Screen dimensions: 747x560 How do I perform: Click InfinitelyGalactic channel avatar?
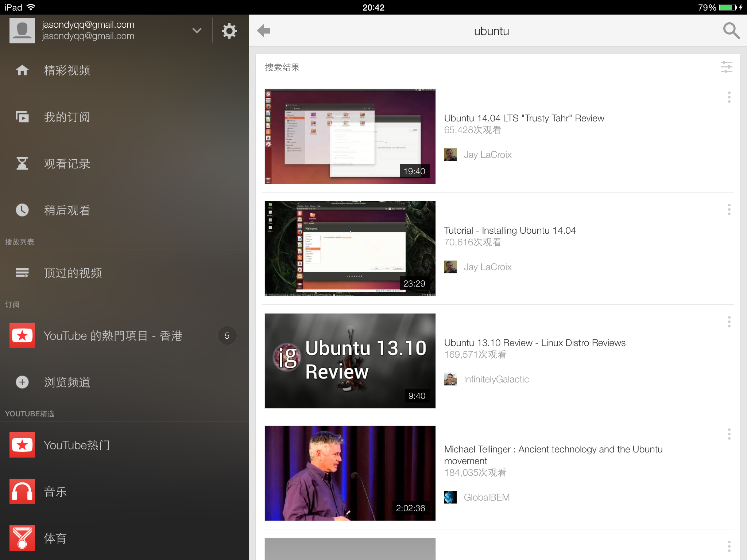point(450,379)
